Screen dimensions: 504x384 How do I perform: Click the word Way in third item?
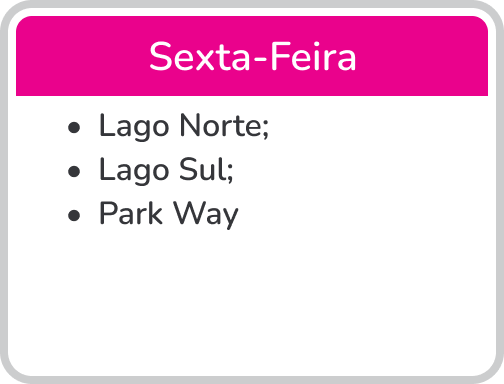click(206, 215)
